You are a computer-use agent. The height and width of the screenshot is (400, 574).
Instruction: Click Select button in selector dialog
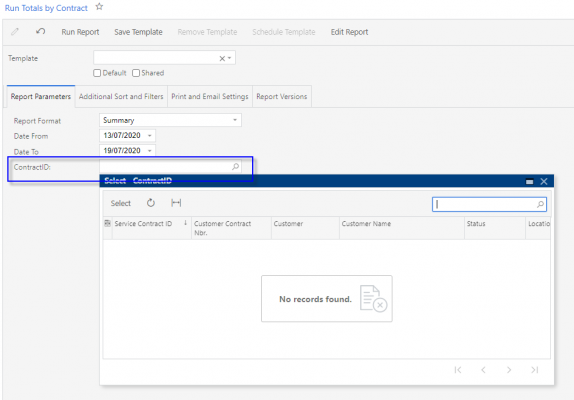tap(120, 203)
